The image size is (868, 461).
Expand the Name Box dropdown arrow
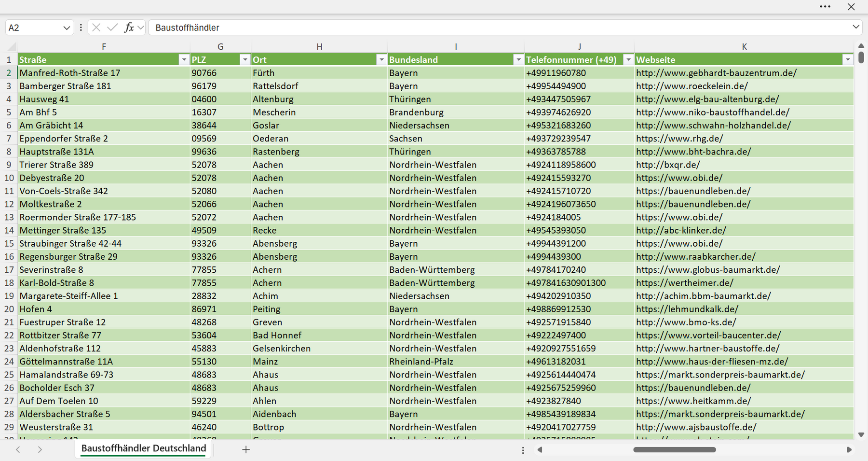(x=67, y=28)
